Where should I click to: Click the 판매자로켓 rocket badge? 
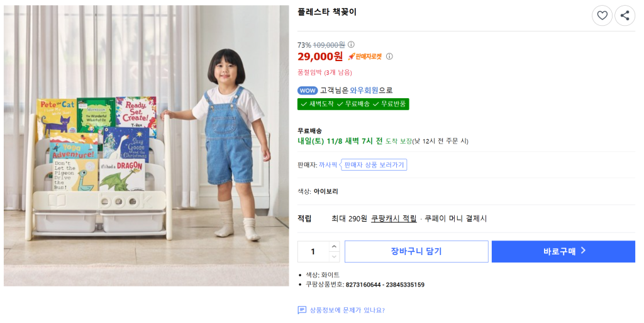point(365,57)
